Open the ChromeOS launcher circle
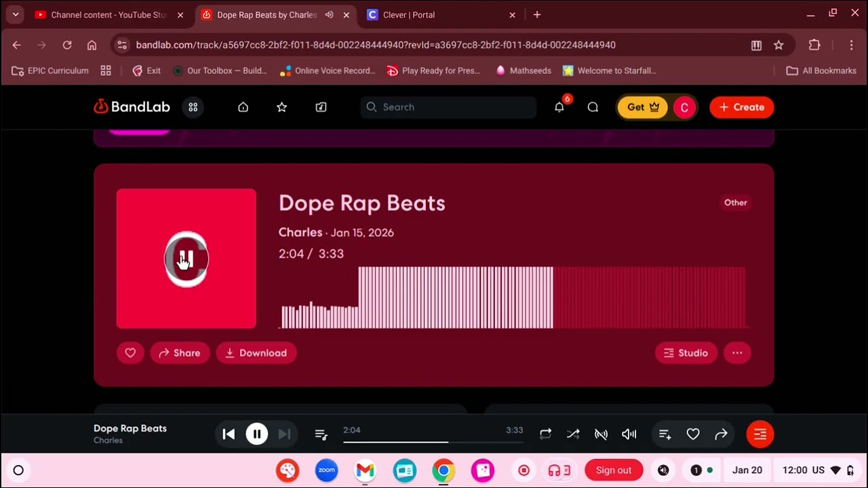868x488 pixels. (x=18, y=470)
